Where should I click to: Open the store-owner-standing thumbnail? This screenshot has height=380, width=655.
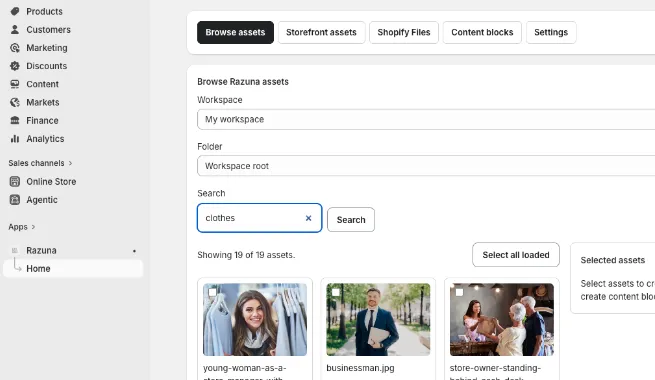tap(502, 320)
